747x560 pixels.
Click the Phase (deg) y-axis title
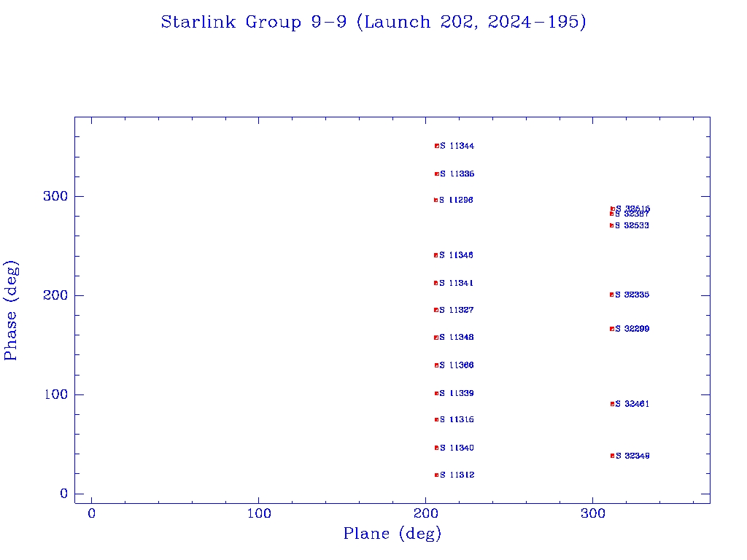11,310
